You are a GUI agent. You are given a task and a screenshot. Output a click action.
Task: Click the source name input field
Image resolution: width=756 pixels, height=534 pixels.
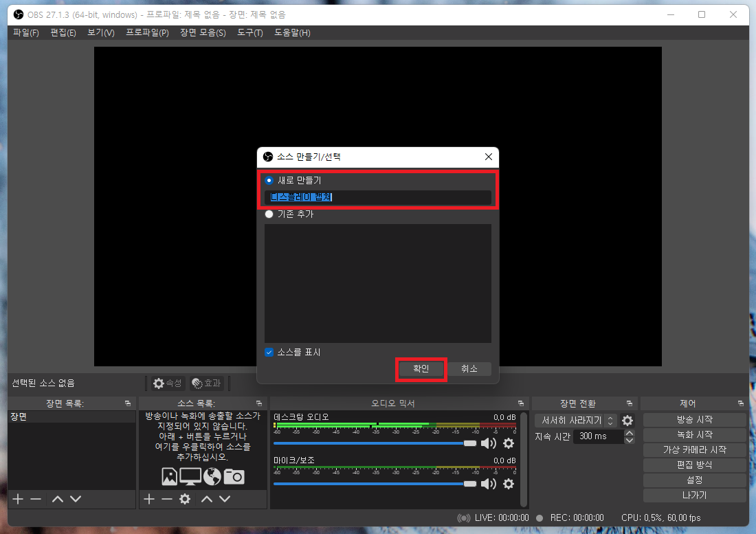tap(378, 197)
